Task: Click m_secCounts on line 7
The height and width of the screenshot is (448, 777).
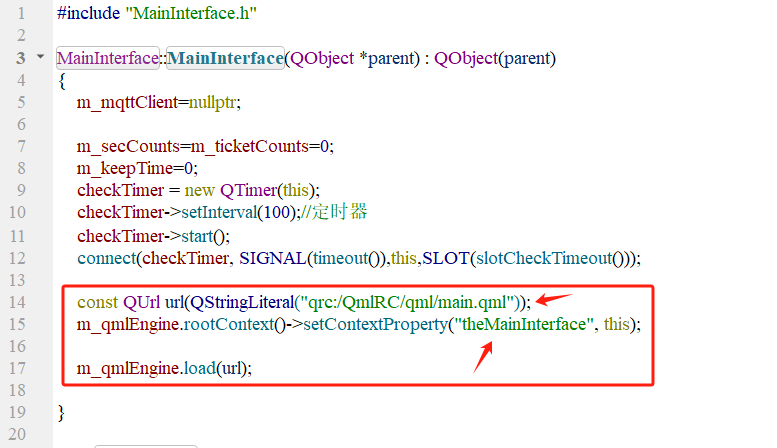Action: point(128,147)
